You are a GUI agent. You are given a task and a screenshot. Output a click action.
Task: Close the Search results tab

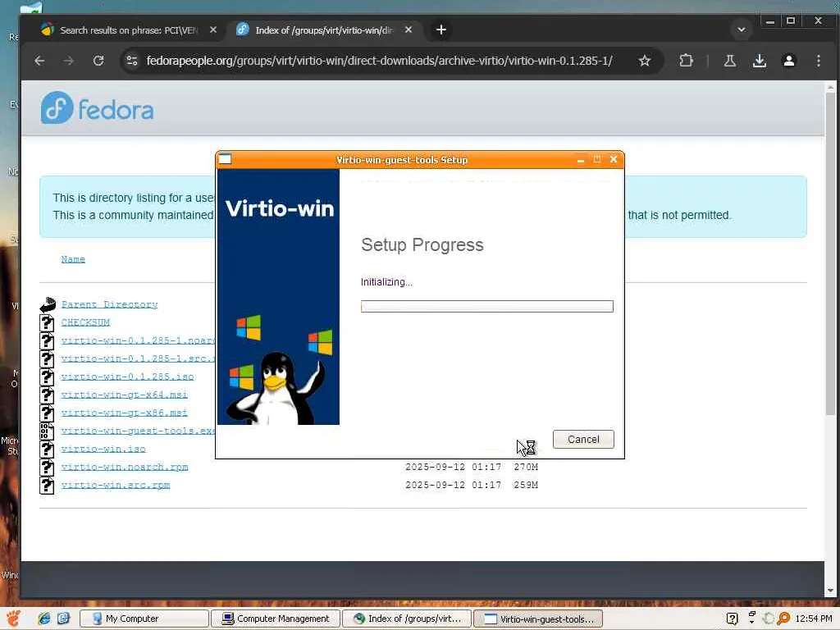[x=213, y=30]
